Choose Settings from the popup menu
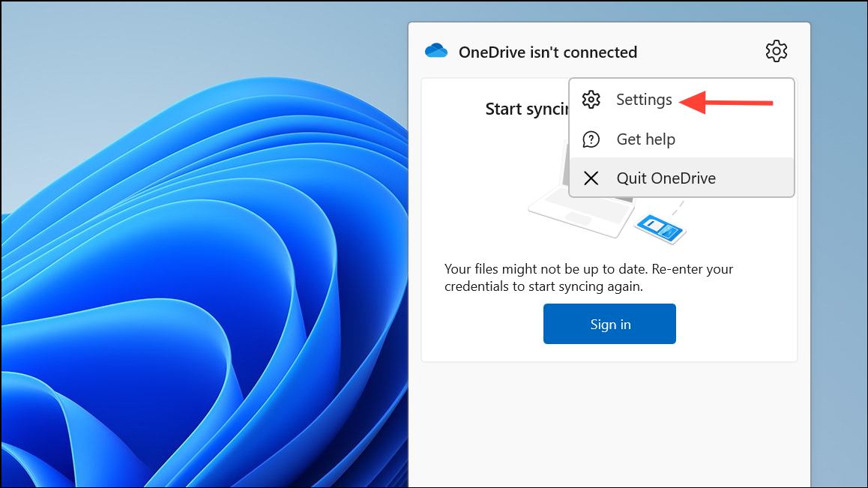 coord(681,100)
